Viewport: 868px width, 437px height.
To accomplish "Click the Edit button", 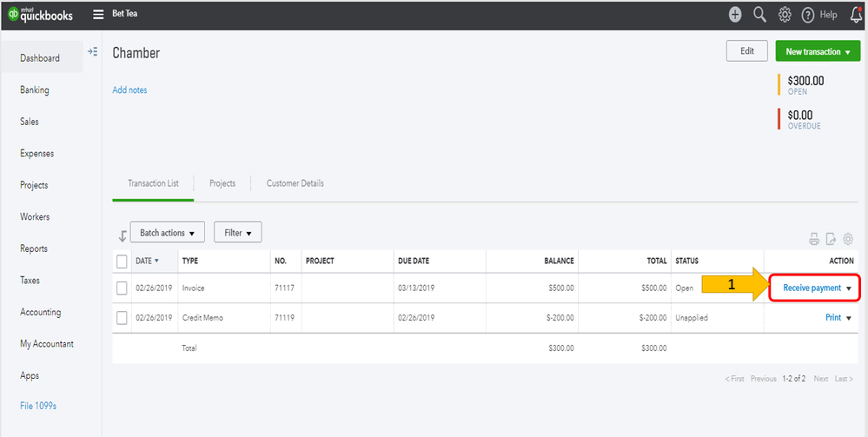I will pyautogui.click(x=747, y=51).
